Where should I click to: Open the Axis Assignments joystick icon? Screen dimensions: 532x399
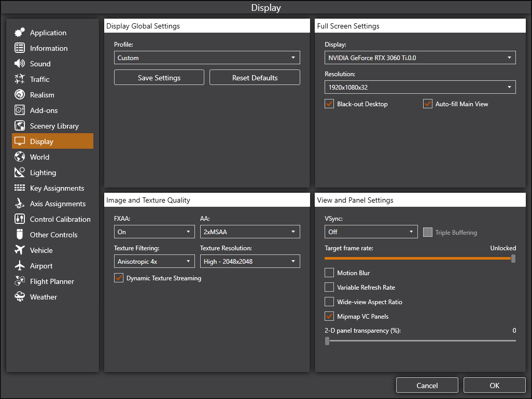click(x=20, y=204)
